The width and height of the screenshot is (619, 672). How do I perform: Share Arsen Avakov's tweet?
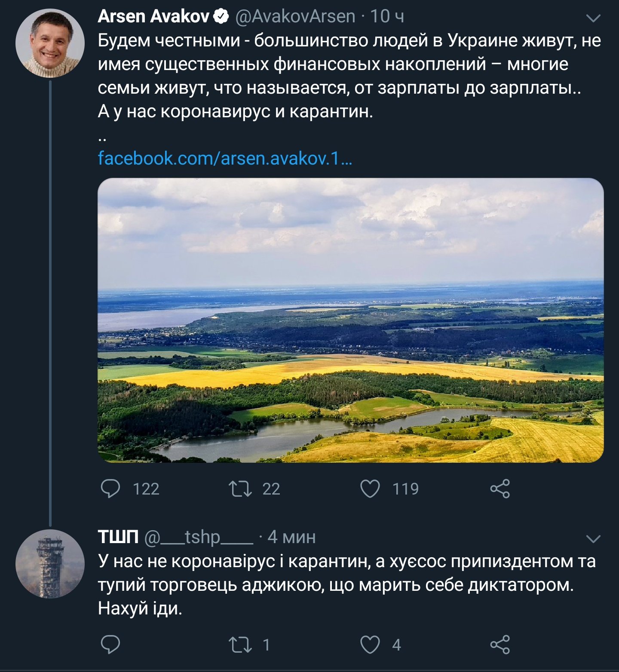coord(500,489)
